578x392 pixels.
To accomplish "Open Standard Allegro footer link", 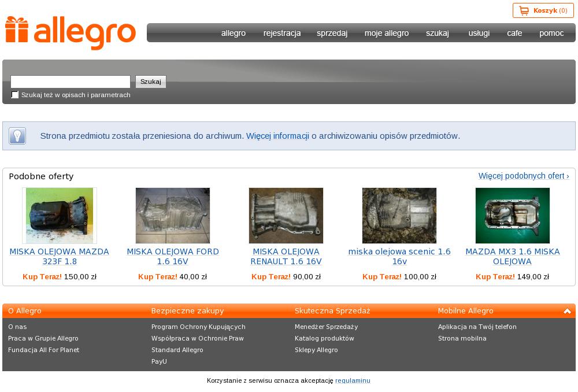I will point(177,350).
